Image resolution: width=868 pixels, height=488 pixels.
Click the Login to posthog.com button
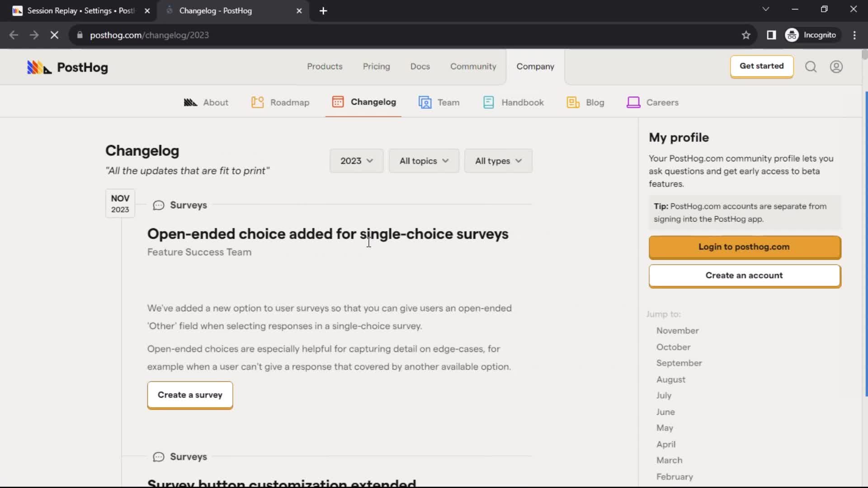pyautogui.click(x=744, y=247)
